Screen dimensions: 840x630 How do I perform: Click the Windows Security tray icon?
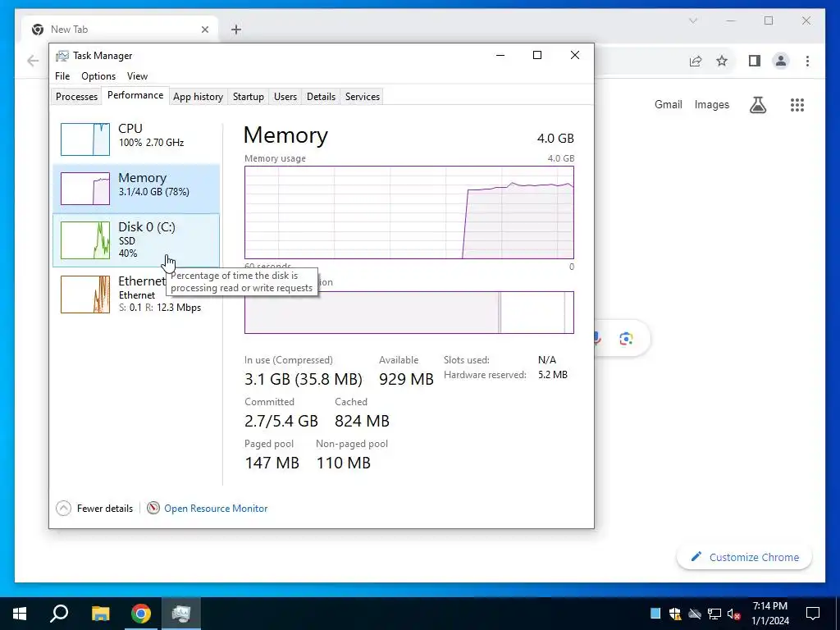pyautogui.click(x=675, y=614)
